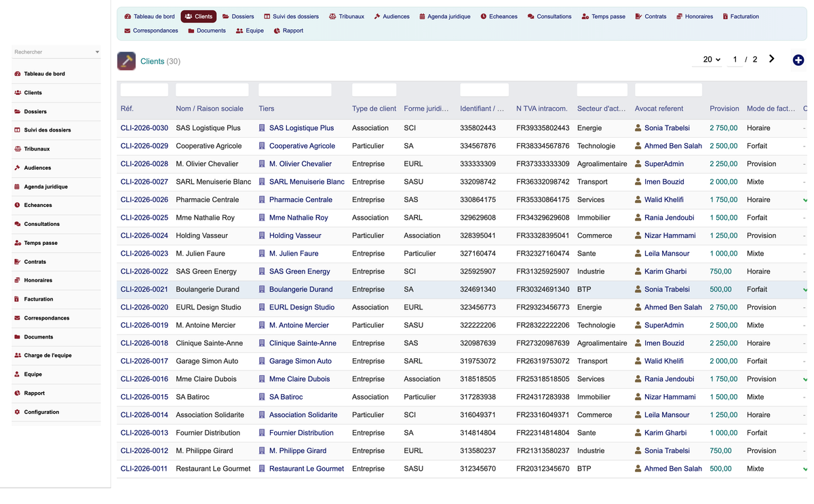814x504 pixels.
Task: Click sidebar Contrats icon
Action: pos(18,262)
